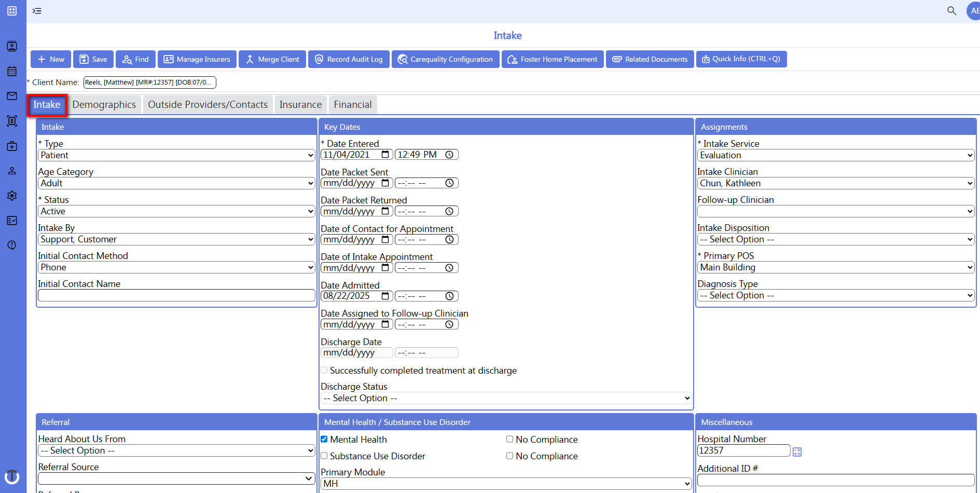Open the Discharge Status dropdown
This screenshot has width=980, height=493.
point(505,398)
